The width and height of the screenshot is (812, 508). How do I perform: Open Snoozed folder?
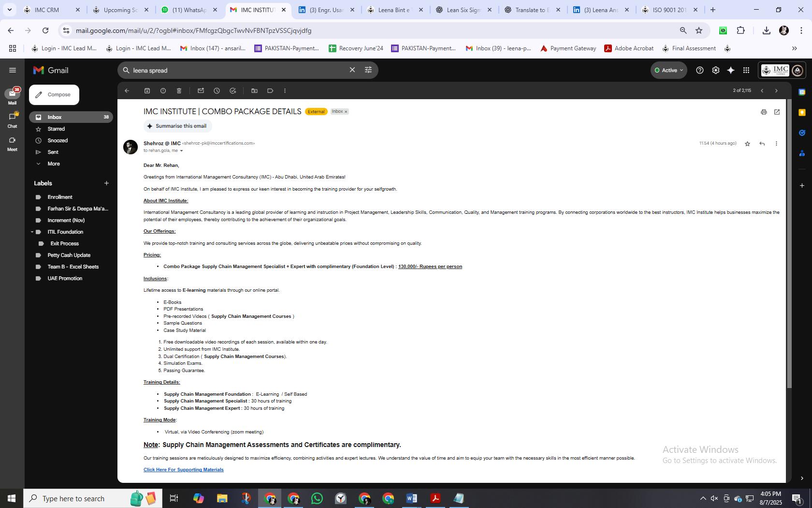tap(71, 141)
